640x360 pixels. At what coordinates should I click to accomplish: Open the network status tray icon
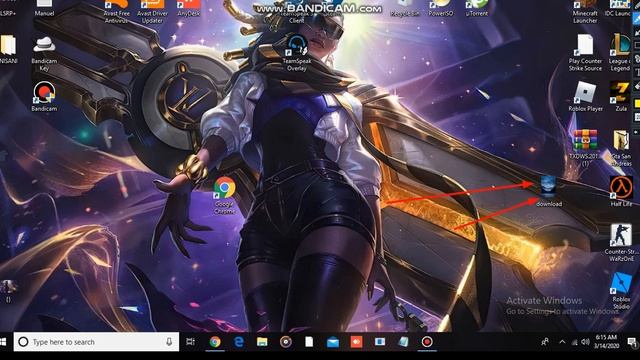(x=574, y=342)
